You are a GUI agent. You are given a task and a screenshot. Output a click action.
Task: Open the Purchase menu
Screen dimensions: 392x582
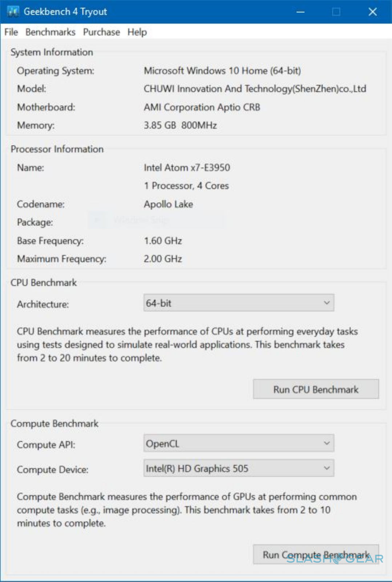point(101,32)
